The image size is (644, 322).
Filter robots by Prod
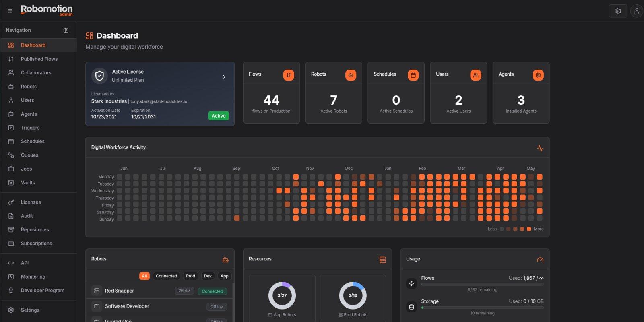click(191, 276)
